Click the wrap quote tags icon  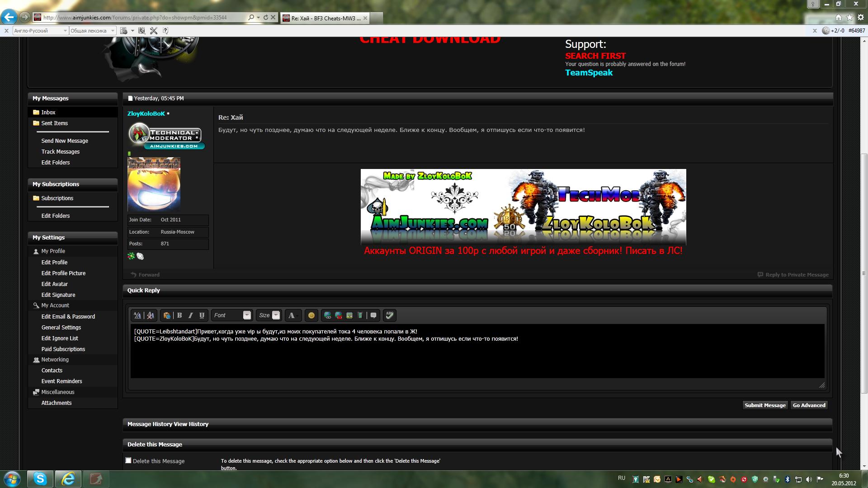pos(373,315)
